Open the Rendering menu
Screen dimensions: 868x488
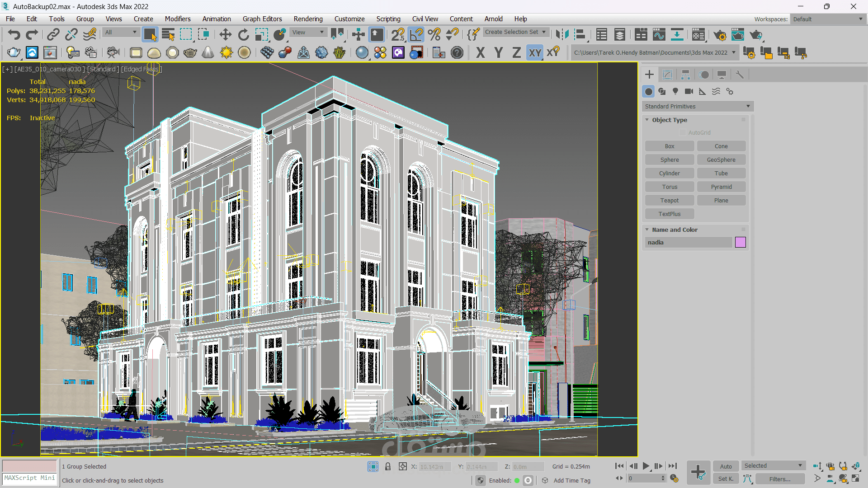[308, 19]
